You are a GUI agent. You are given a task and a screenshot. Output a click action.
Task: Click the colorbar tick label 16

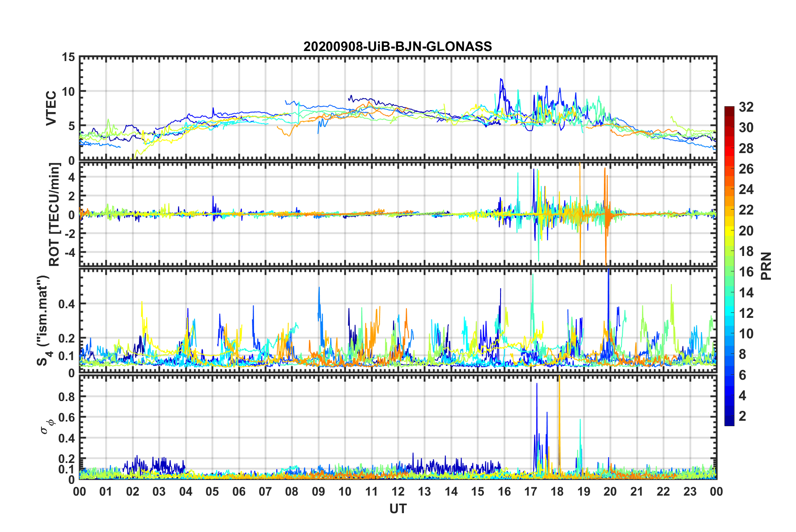tap(746, 272)
